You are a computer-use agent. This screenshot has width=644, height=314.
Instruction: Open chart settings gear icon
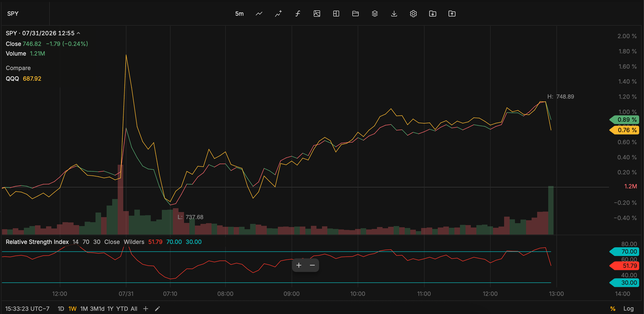[x=413, y=14]
